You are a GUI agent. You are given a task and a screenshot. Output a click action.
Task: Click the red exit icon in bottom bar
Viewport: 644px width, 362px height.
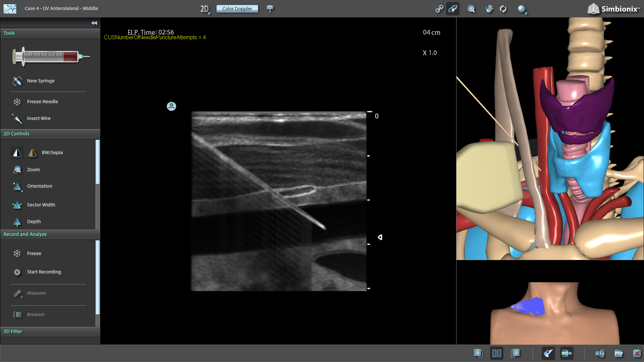637,353
